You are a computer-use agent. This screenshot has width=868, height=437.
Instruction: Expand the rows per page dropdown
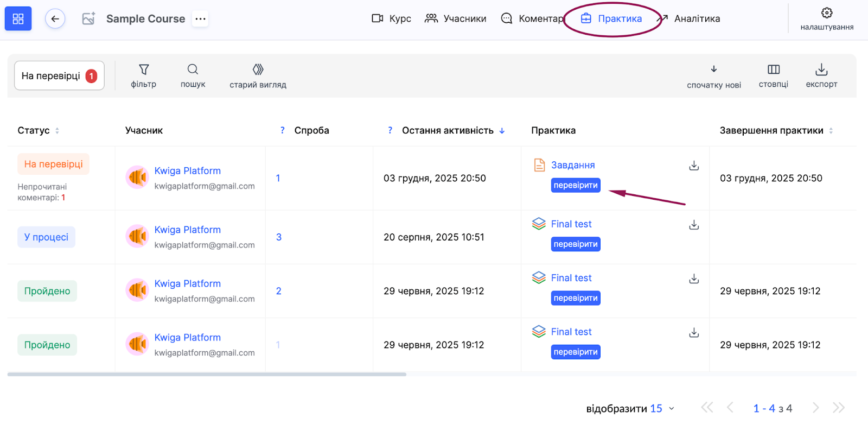pos(671,409)
